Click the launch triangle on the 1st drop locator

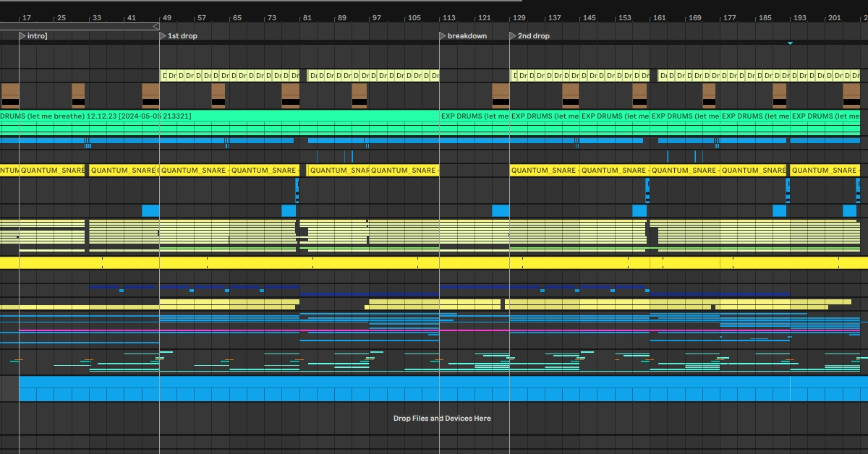pyautogui.click(x=161, y=35)
